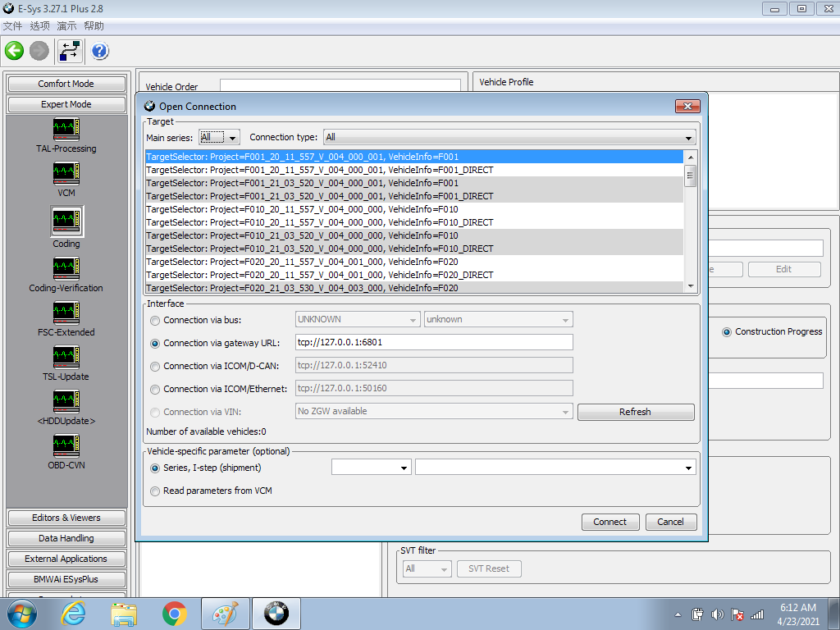The image size is (840, 630).
Task: Switch to BMW E-Sys taskbar icon
Action: coord(276,614)
